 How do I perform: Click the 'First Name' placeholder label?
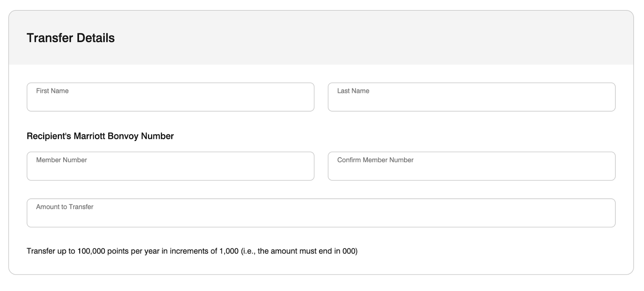(52, 91)
